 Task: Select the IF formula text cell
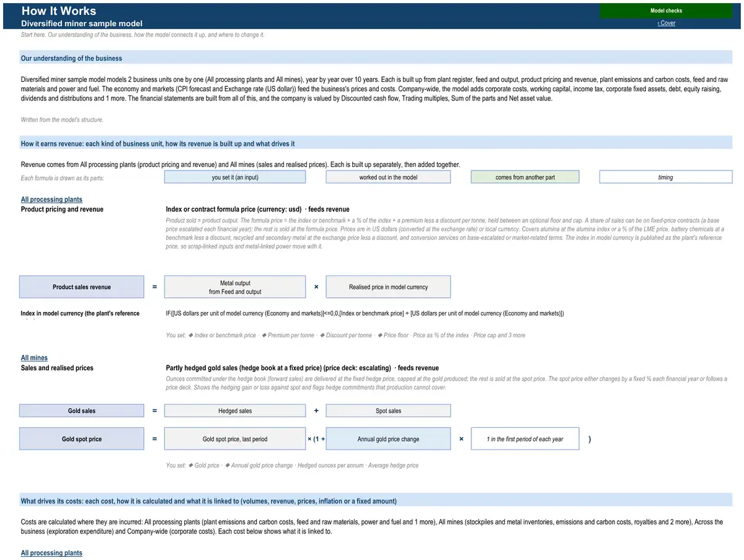point(365,313)
